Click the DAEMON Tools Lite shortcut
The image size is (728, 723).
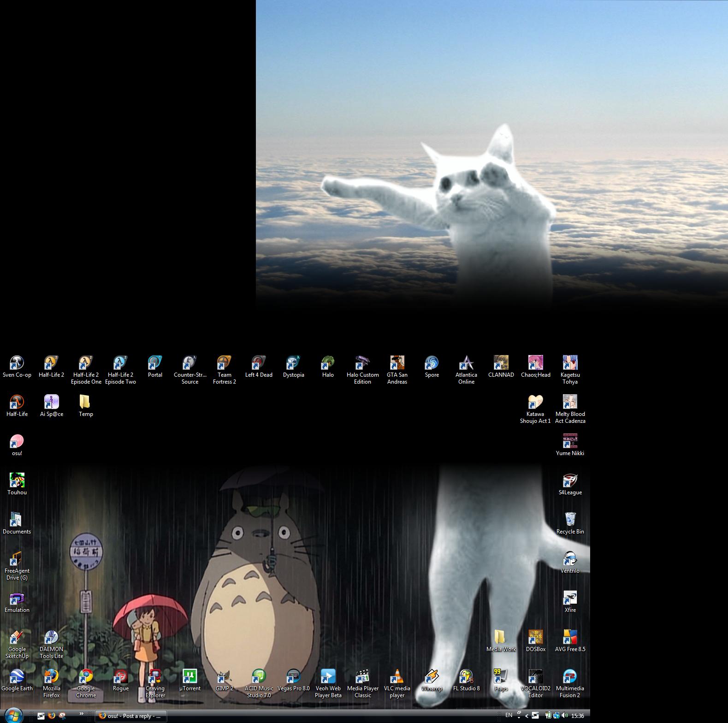(x=52, y=644)
